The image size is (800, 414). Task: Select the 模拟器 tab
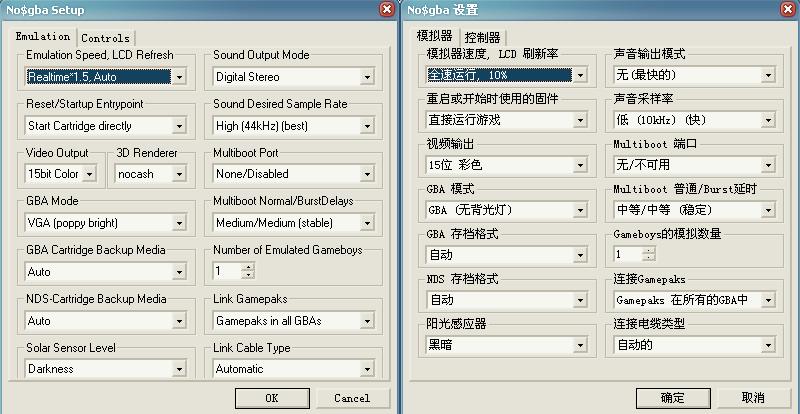click(434, 36)
